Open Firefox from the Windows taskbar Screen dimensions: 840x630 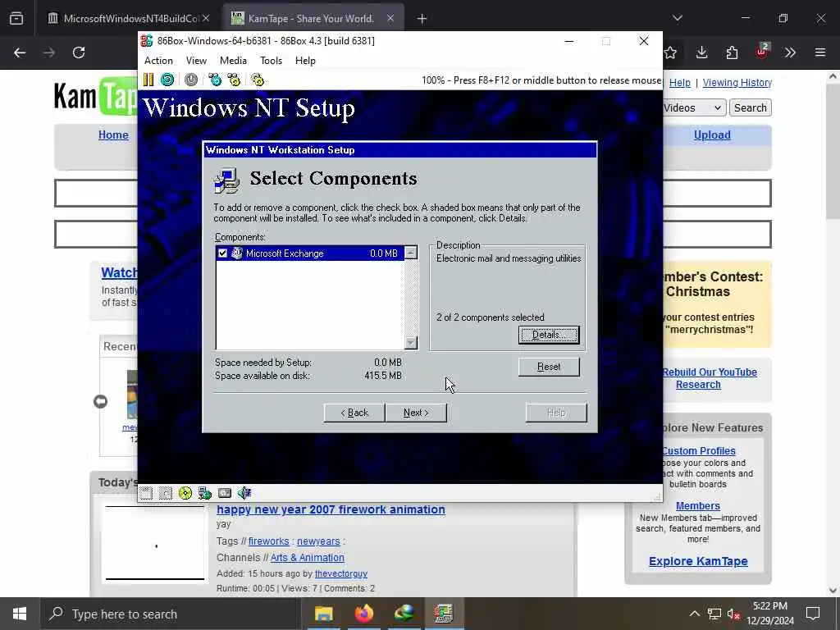(363, 614)
